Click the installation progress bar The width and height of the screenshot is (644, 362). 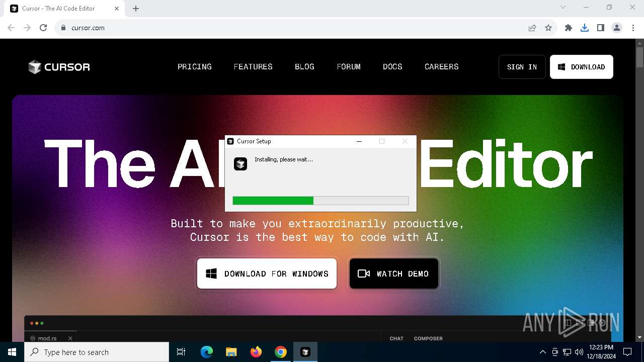(x=320, y=201)
